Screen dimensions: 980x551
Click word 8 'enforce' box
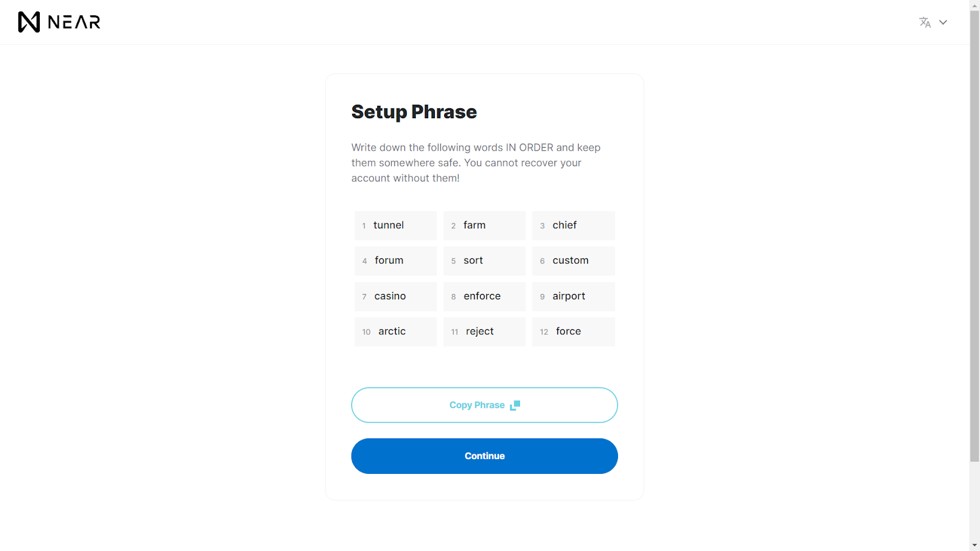(484, 296)
